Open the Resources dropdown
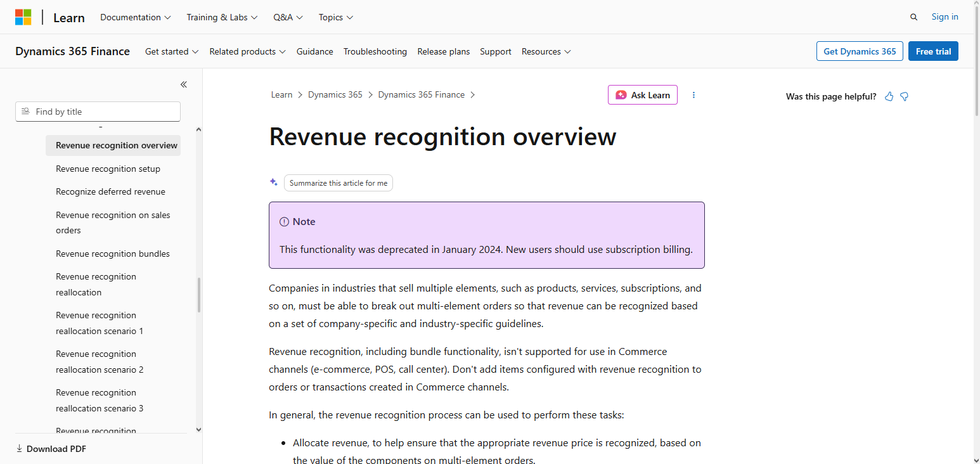 [546, 51]
